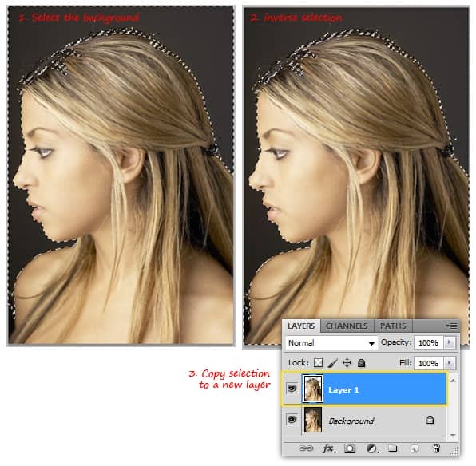Select the Background layer thumbnail

tap(313, 420)
